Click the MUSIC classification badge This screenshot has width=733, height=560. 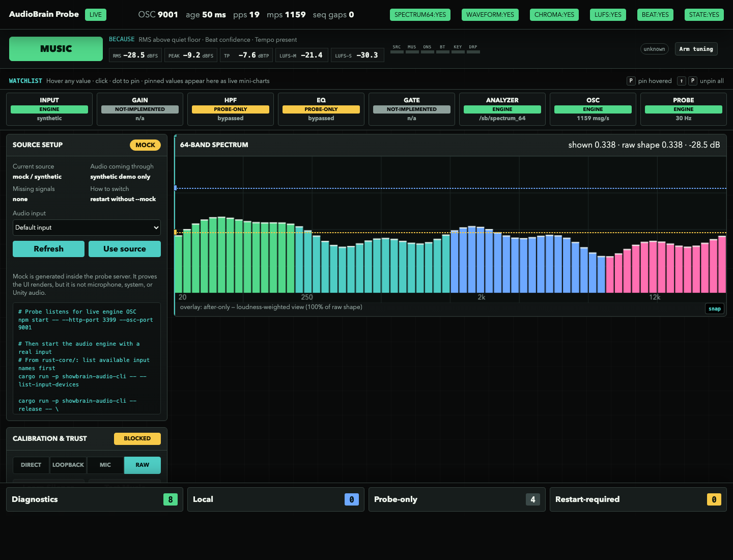pos(56,49)
